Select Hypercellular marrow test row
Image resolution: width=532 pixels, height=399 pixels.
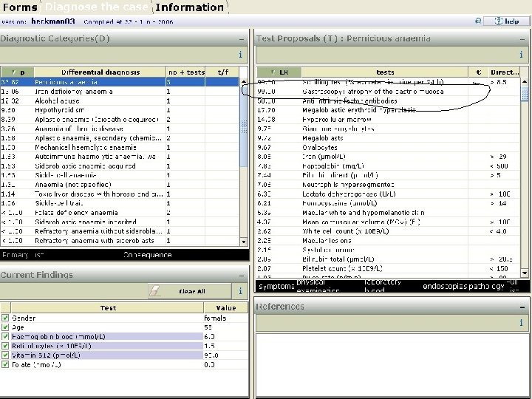coord(388,120)
